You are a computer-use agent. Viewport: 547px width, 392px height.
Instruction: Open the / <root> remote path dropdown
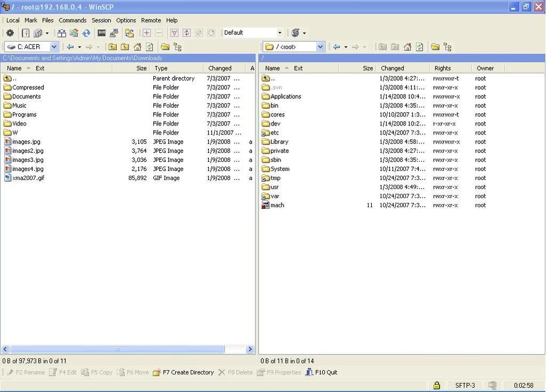[x=321, y=47]
